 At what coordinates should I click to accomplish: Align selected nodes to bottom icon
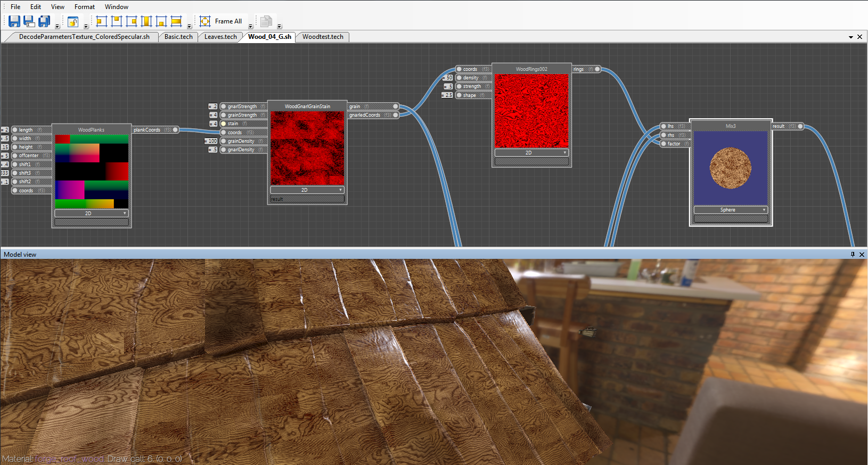pos(161,21)
